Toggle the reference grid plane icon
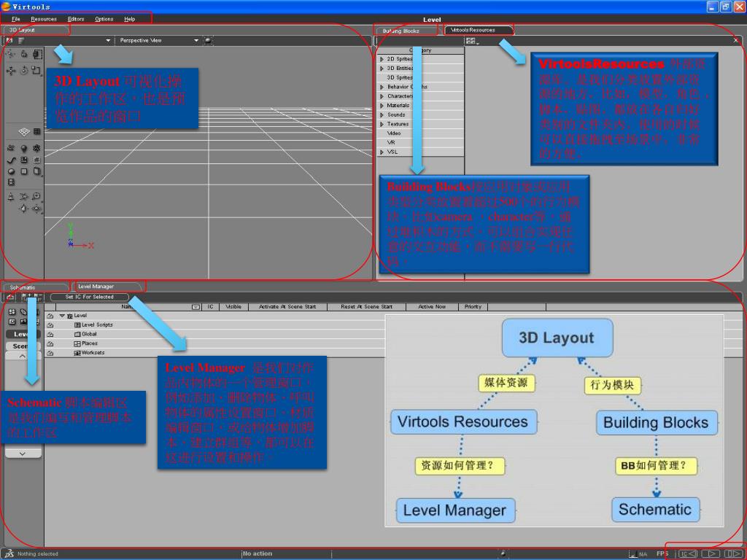747x560 pixels. pyautogui.click(x=24, y=131)
